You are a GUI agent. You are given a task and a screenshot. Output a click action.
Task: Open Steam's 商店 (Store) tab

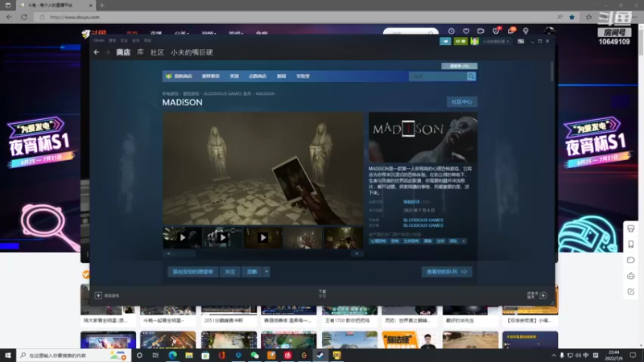(123, 52)
